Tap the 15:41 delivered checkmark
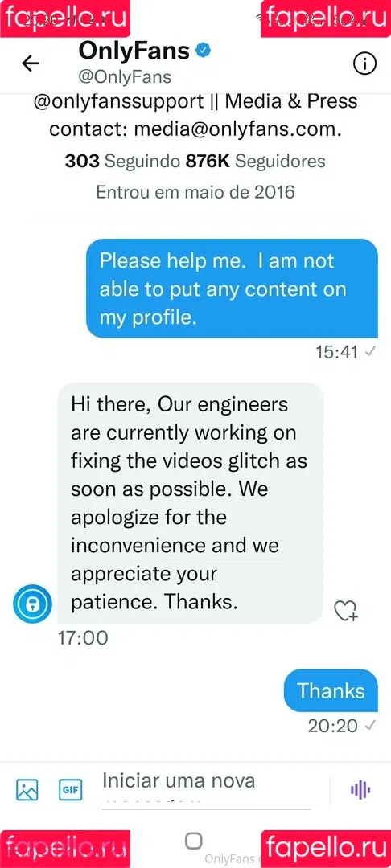 [371, 352]
